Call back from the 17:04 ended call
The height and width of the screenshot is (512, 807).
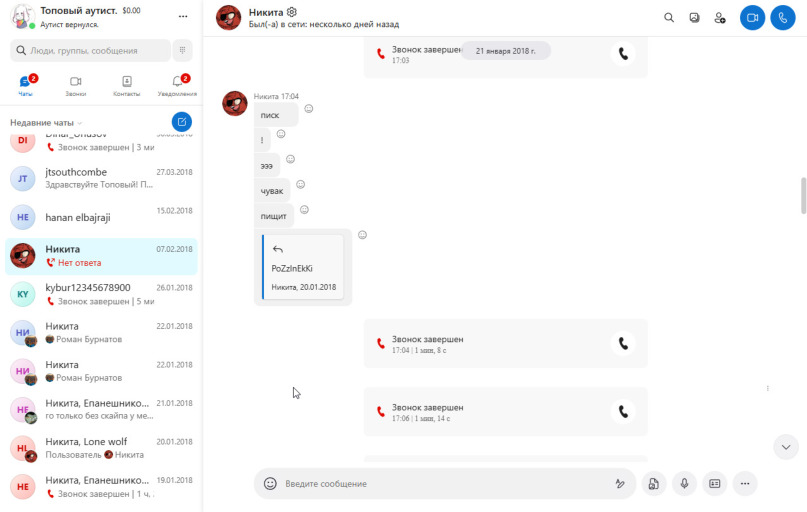(x=623, y=343)
